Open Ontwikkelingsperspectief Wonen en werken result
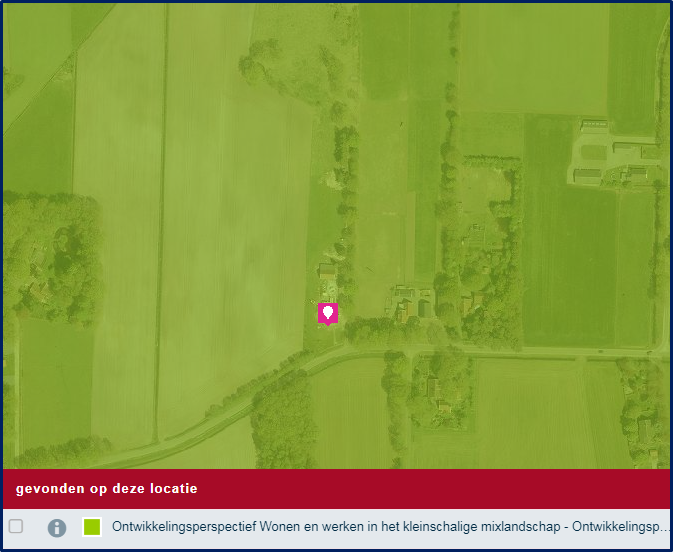The height and width of the screenshot is (552, 673). coord(391,527)
